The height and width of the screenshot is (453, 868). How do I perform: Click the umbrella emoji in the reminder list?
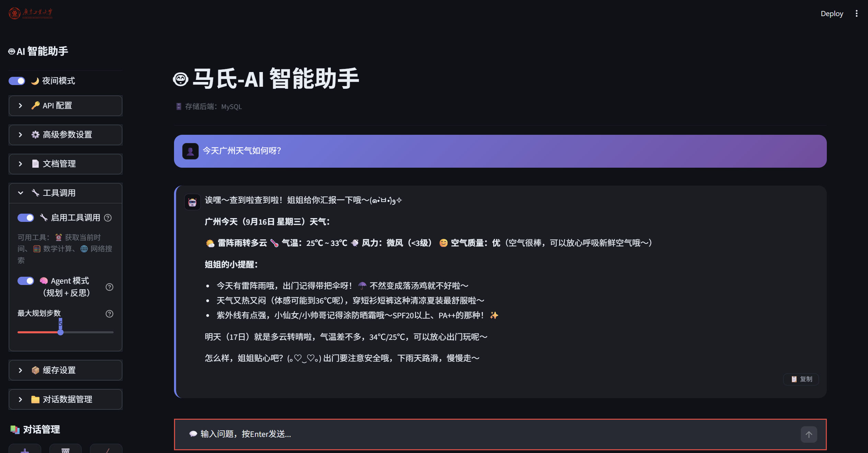[362, 286]
